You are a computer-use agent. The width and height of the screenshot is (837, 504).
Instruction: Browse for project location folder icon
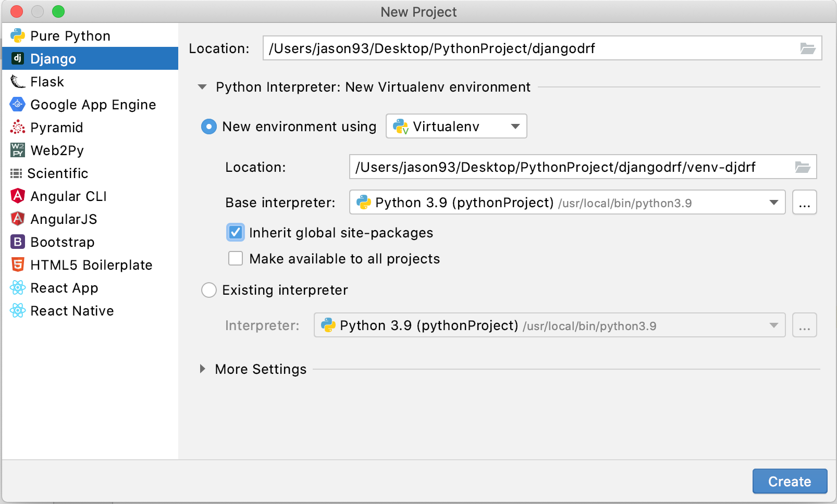point(808,48)
